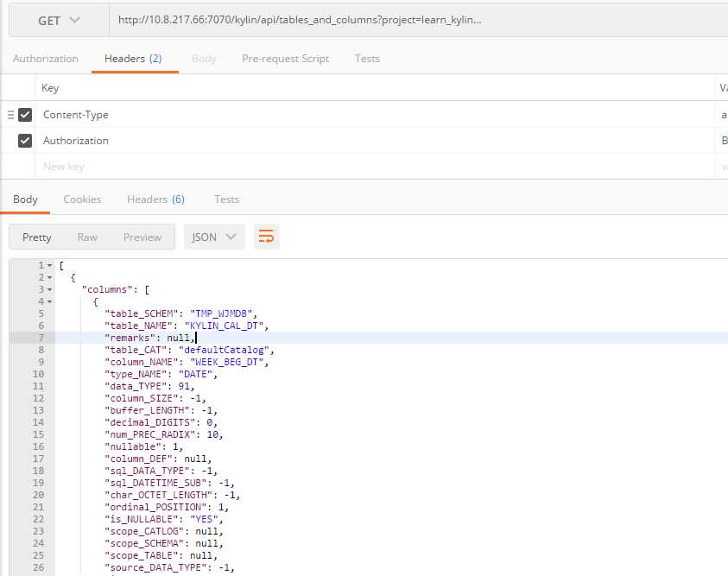Viewport: 728px width, 576px height.
Task: Collapse the JSON fold arrow on line 2
Action: pos(50,277)
